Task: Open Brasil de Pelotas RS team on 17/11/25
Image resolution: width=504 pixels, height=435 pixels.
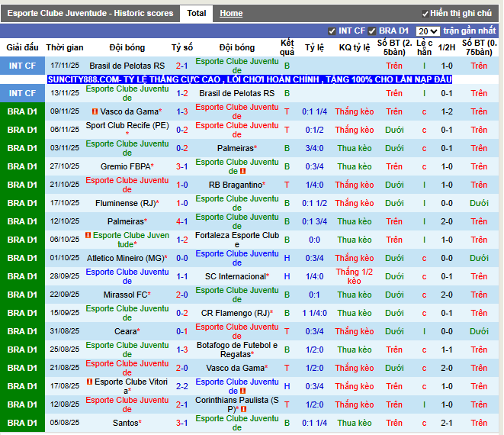Action: coord(127,66)
